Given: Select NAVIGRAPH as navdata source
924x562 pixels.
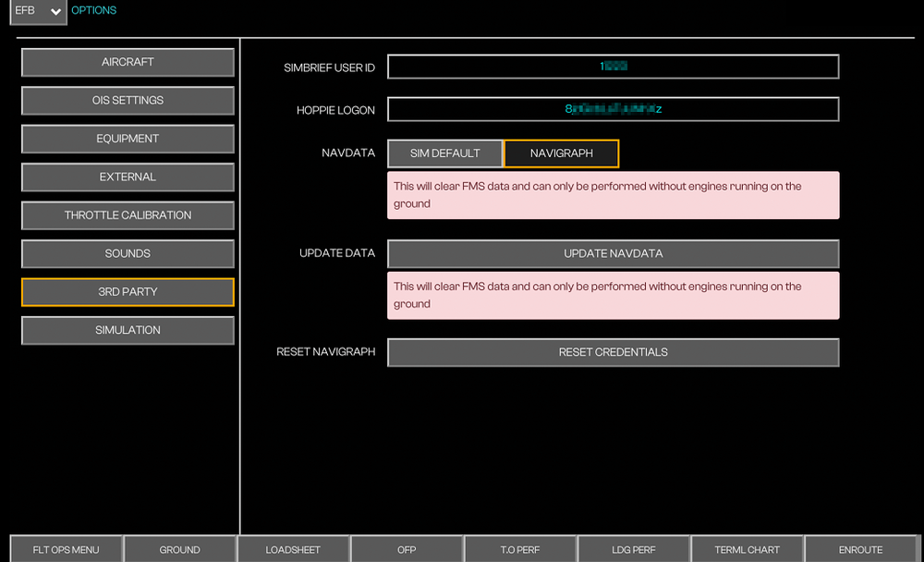Looking at the screenshot, I should tap(561, 153).
